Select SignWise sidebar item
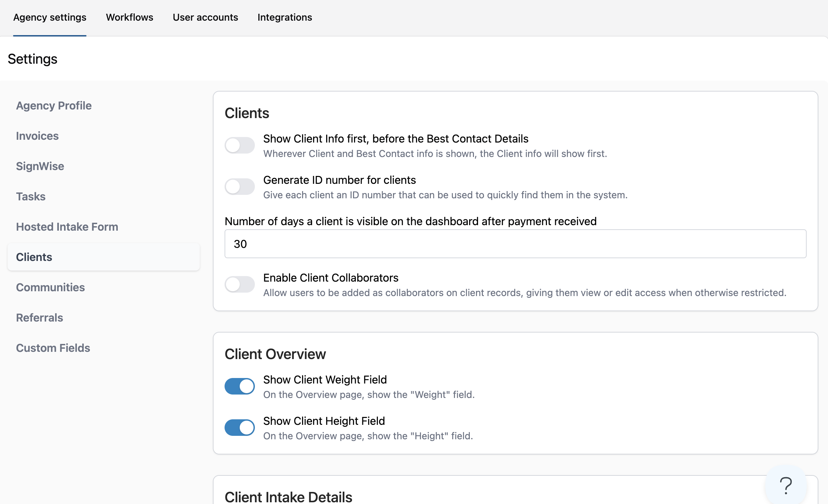This screenshot has width=828, height=504. (40, 166)
